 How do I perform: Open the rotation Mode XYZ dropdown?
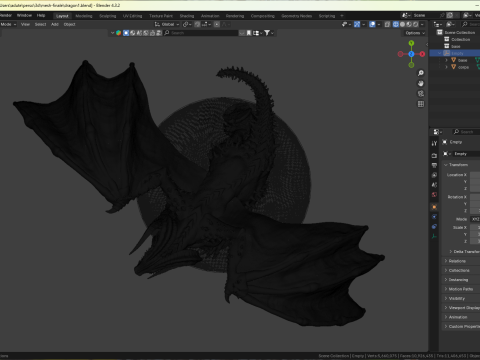[x=475, y=219]
